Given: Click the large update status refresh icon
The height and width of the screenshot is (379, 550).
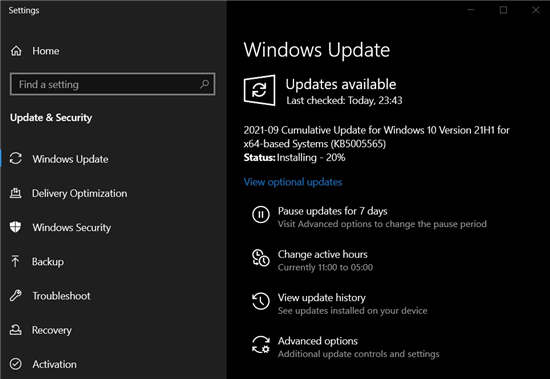Looking at the screenshot, I should (x=259, y=90).
